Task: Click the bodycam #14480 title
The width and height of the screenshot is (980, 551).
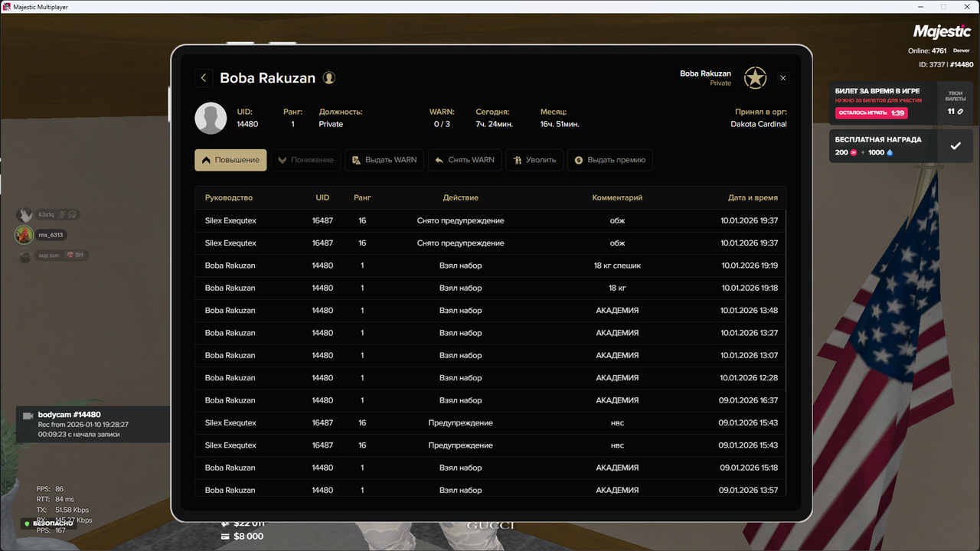Action: (69, 415)
